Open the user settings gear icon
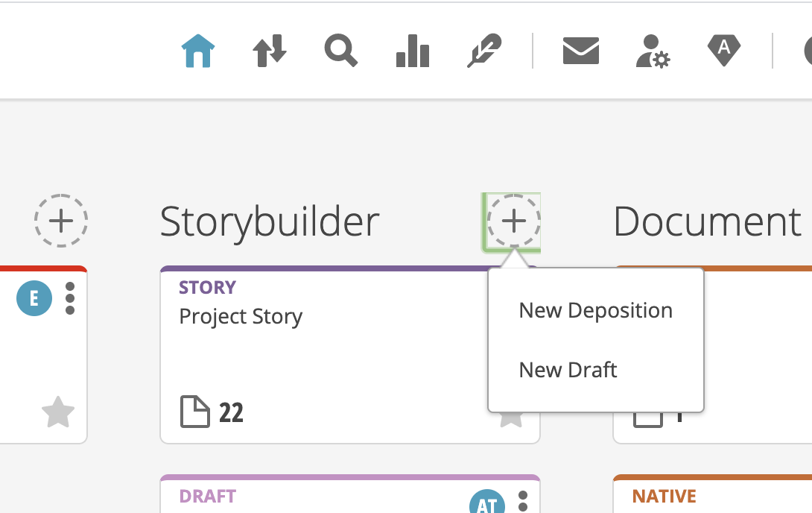The height and width of the screenshot is (513, 812). pyautogui.click(x=653, y=51)
